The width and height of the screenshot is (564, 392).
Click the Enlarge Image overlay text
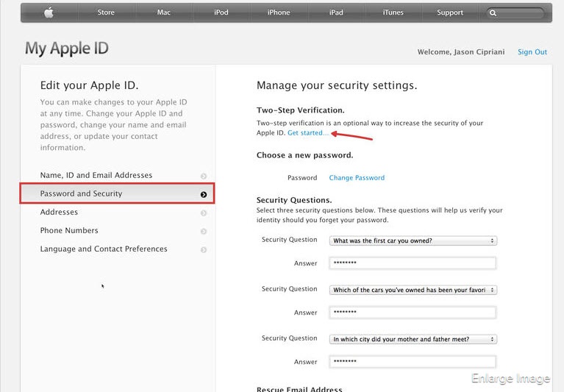[x=511, y=379]
